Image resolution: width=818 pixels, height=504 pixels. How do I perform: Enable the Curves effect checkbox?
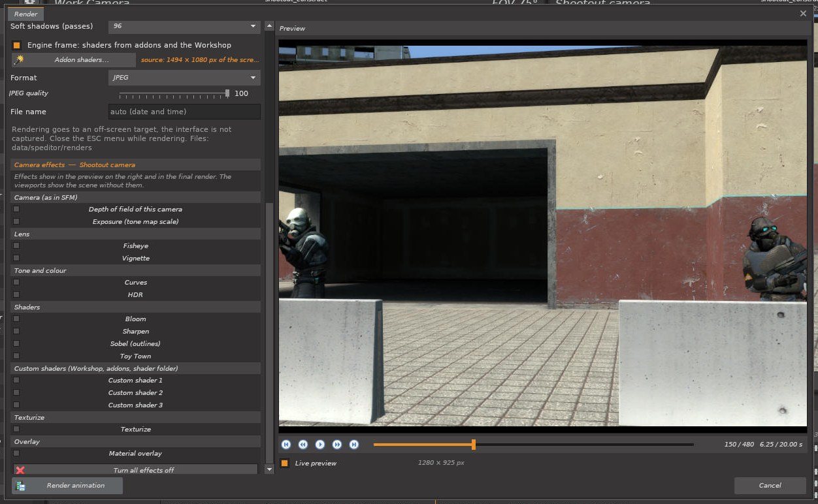(x=16, y=282)
